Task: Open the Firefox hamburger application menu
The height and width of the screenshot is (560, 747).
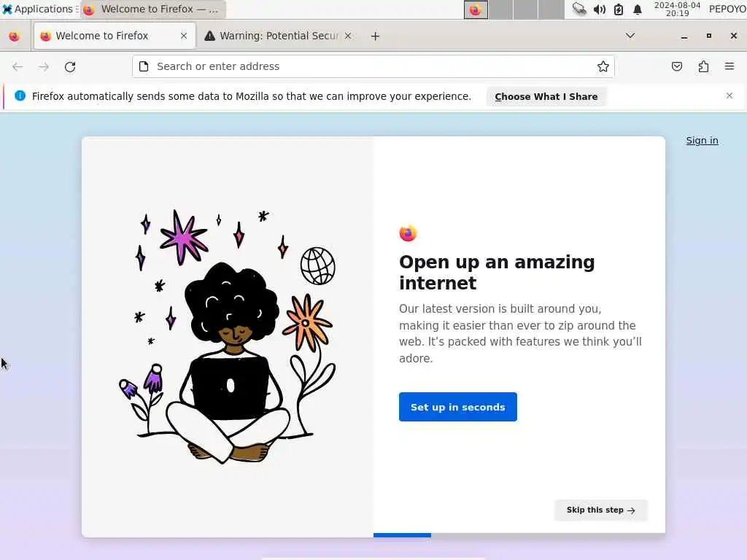Action: click(729, 66)
